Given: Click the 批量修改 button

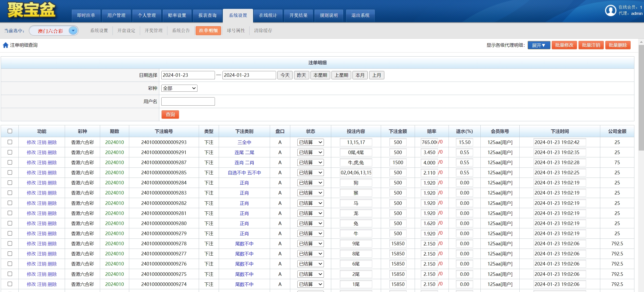Looking at the screenshot, I should point(564,45).
